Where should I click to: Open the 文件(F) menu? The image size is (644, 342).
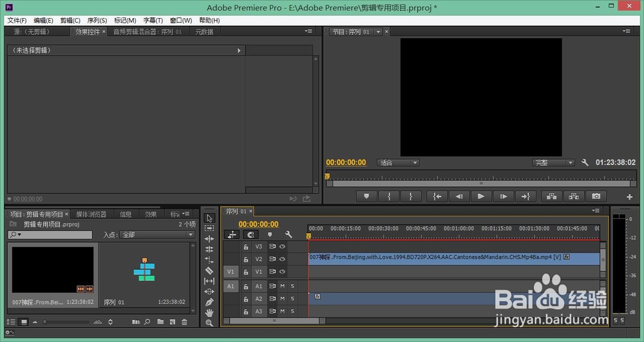pos(17,20)
